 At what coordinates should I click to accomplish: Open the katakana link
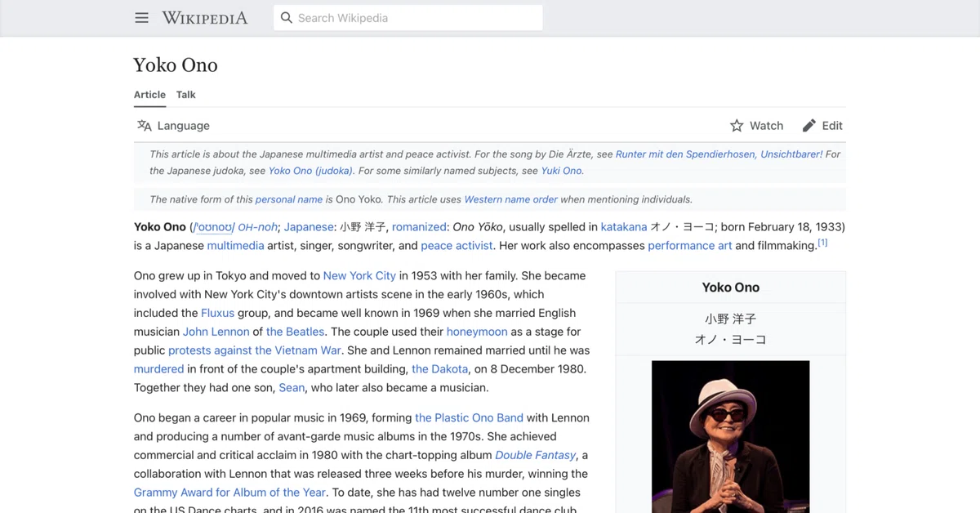tap(624, 227)
